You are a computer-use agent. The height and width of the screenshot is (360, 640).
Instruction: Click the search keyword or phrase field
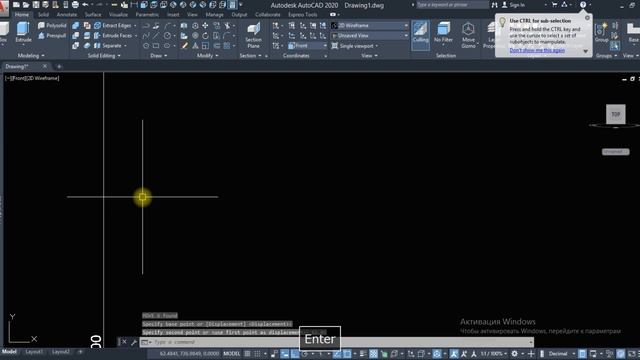coord(452,5)
